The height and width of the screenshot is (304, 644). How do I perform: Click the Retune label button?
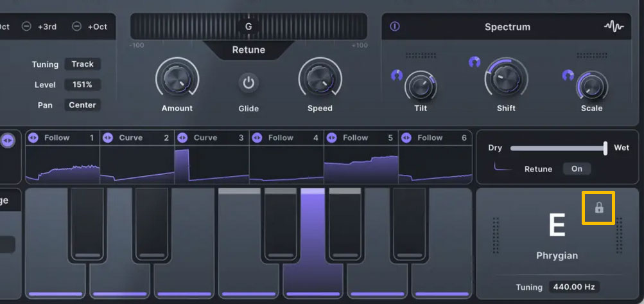pos(248,49)
